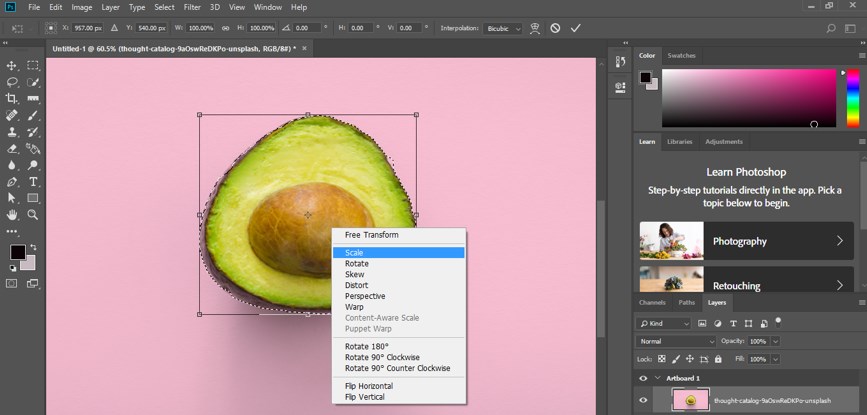Toggle the maintain aspect ratio link
The height and width of the screenshot is (415, 867).
pyautogui.click(x=226, y=28)
